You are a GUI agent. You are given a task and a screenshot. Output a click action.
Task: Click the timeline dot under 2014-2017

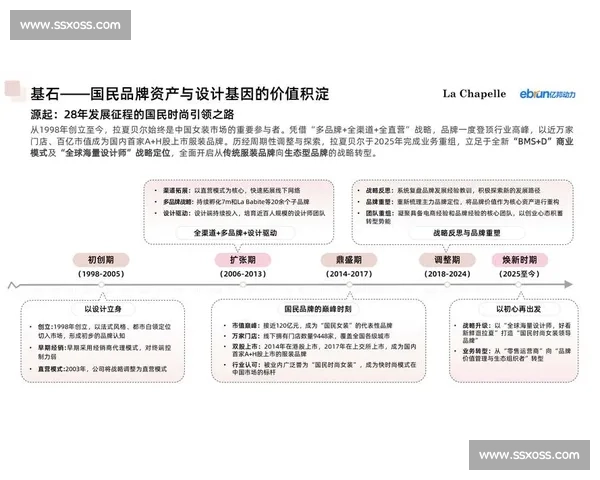pyautogui.click(x=349, y=285)
